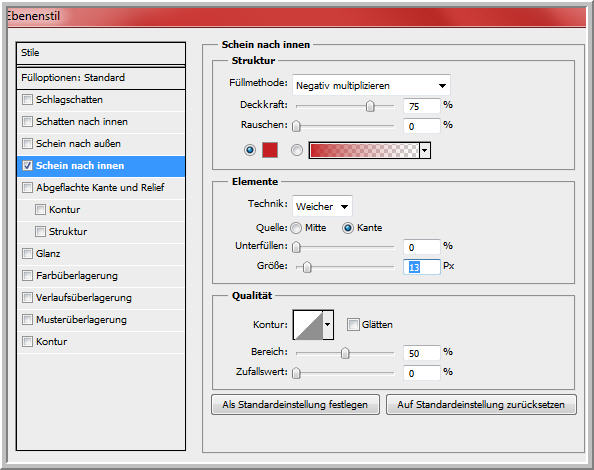The height and width of the screenshot is (470, 594).
Task: Open the gradient preview bar editor
Action: pos(364,150)
